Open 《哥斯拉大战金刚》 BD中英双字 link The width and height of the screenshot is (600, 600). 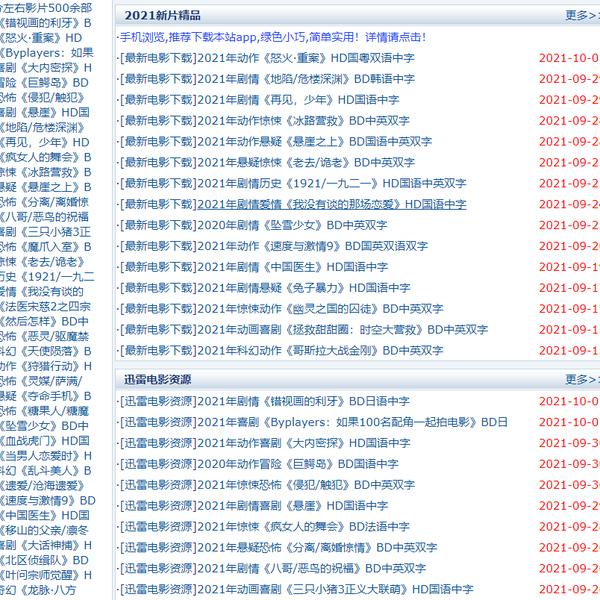[320, 351]
